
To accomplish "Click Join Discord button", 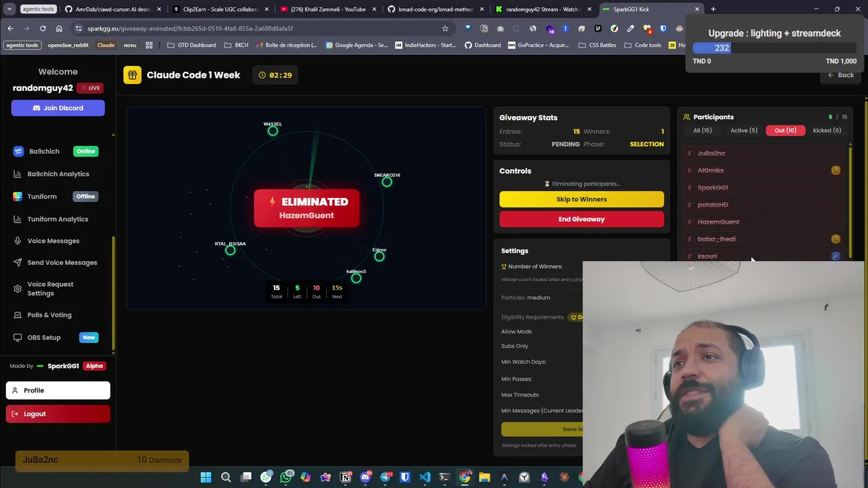I will [x=58, y=108].
